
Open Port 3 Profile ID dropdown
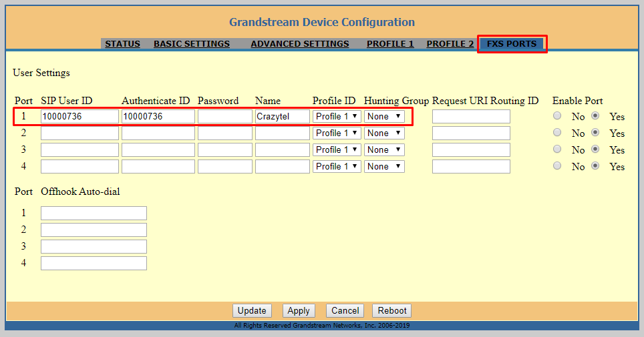click(x=337, y=149)
